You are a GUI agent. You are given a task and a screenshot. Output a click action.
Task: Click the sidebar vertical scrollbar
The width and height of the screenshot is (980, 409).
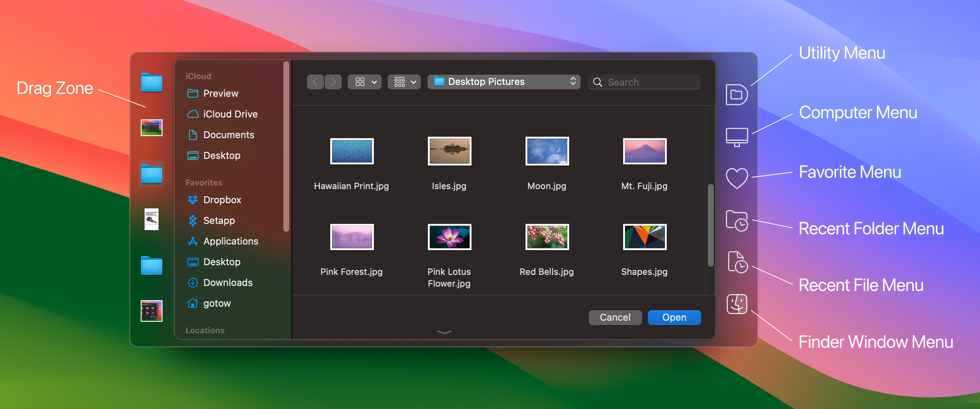286,146
